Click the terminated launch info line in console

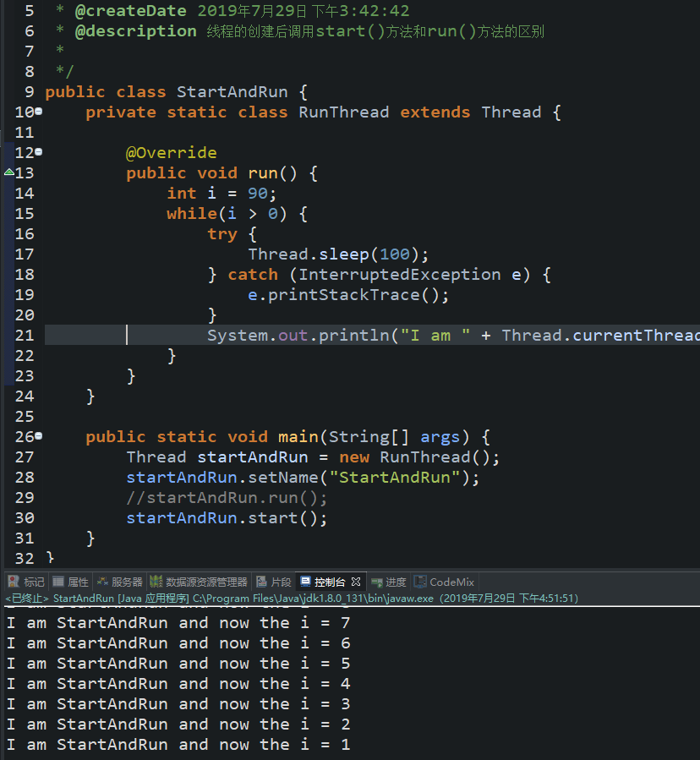292,599
